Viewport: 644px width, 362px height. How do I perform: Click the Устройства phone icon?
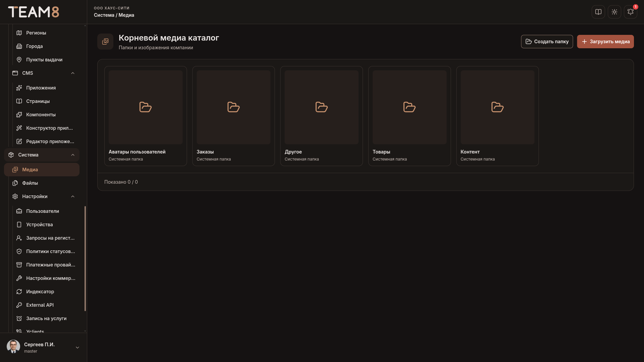tap(19, 224)
